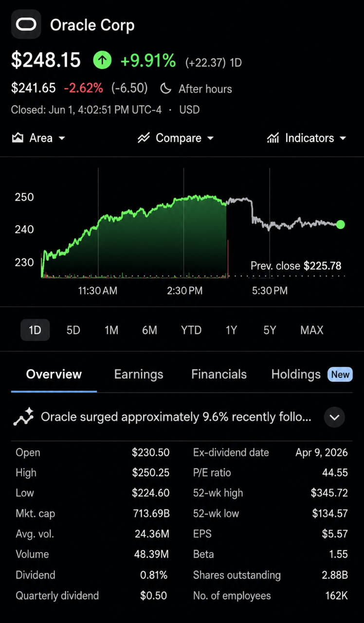Click the $248.15 current price
Viewport: 364px width, 623px height.
(46, 60)
